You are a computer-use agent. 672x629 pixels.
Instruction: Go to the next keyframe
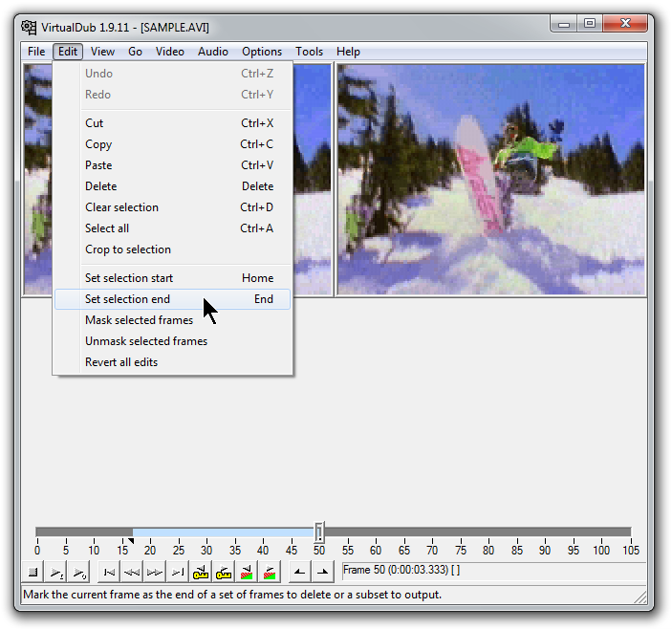tap(224, 573)
